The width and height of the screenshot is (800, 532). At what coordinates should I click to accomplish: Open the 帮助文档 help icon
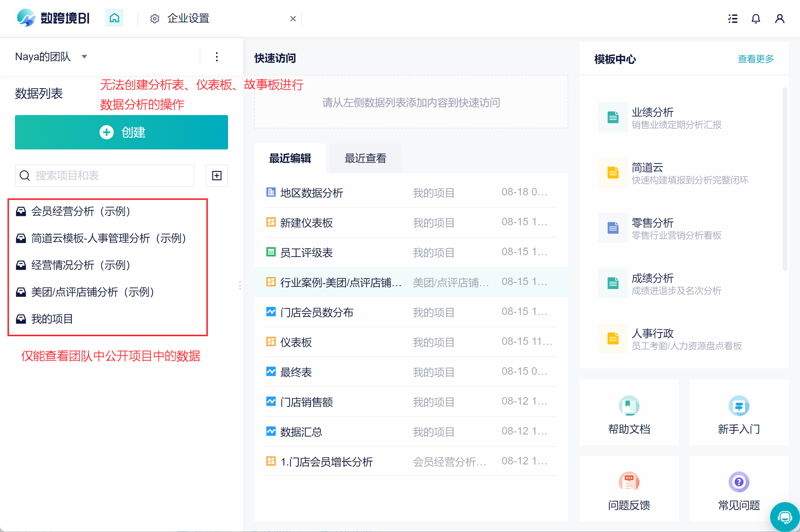629,406
